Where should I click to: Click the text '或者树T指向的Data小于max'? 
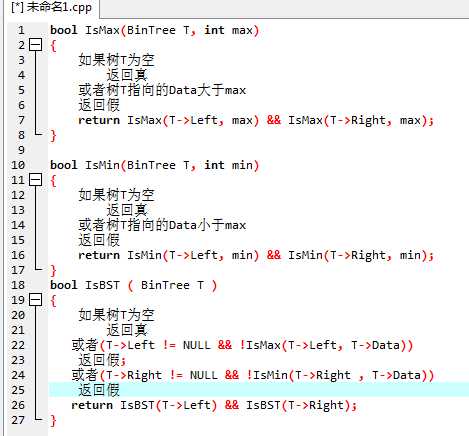[162, 225]
